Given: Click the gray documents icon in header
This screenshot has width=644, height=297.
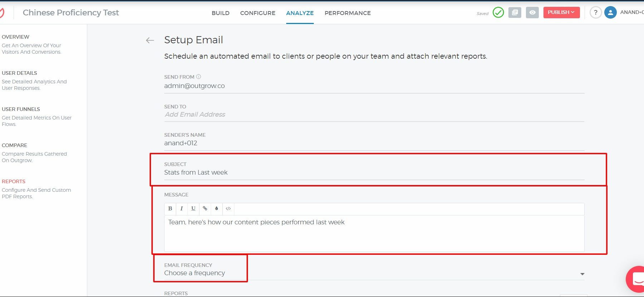Looking at the screenshot, I should click(x=514, y=13).
